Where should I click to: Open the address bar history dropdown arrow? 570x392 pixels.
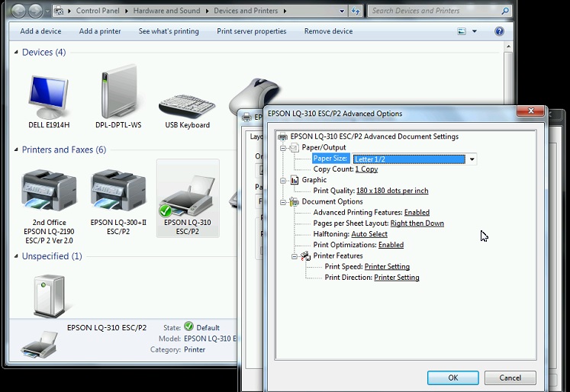[342, 11]
